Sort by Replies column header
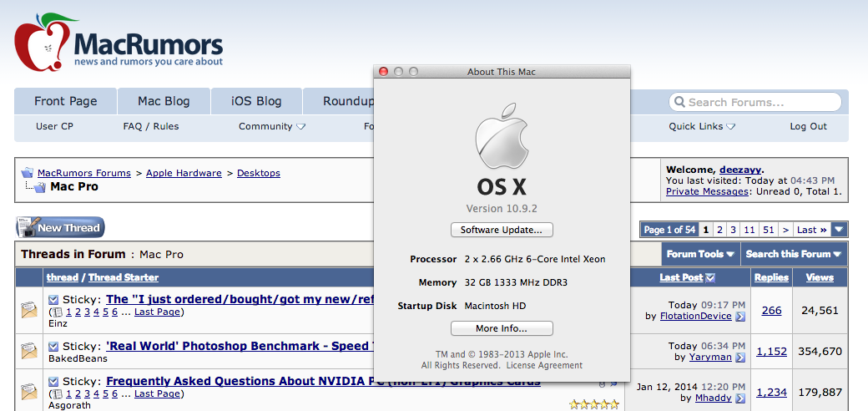Image resolution: width=868 pixels, height=411 pixels. (x=772, y=277)
